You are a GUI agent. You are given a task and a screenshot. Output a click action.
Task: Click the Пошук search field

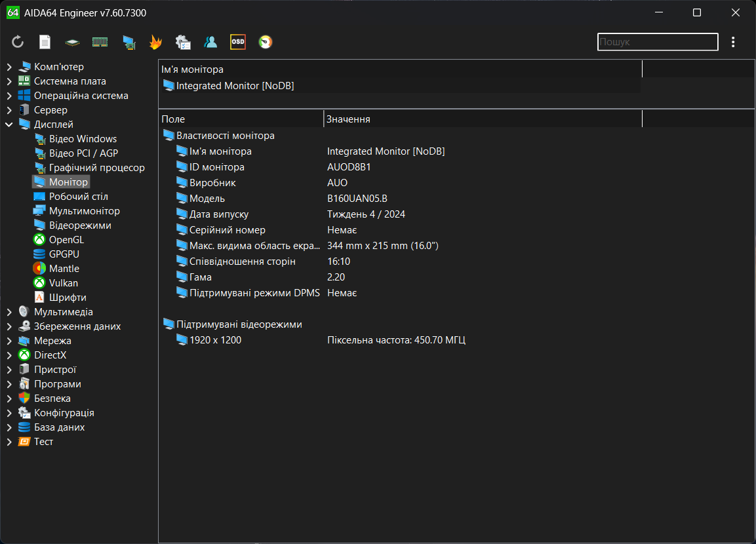(658, 42)
